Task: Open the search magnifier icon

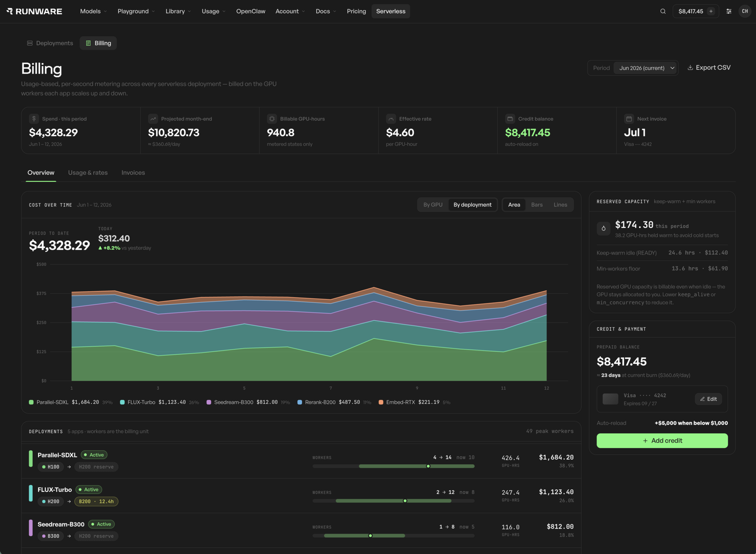Action: pos(663,11)
